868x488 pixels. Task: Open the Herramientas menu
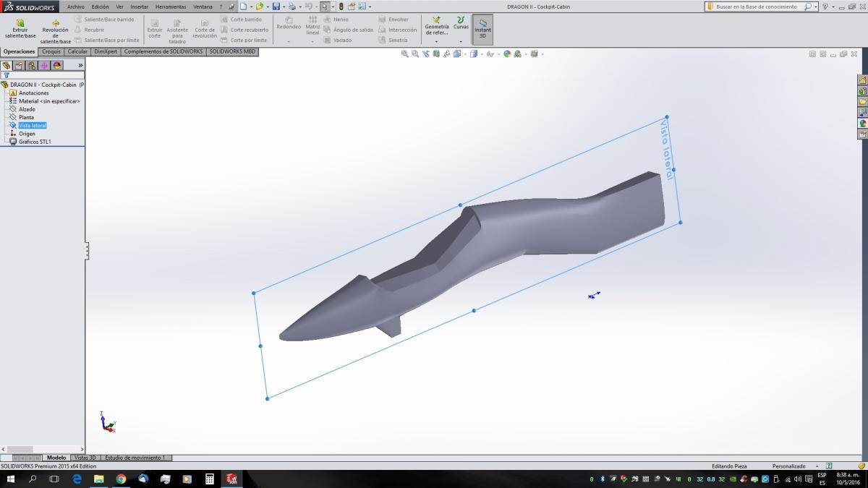tap(171, 7)
